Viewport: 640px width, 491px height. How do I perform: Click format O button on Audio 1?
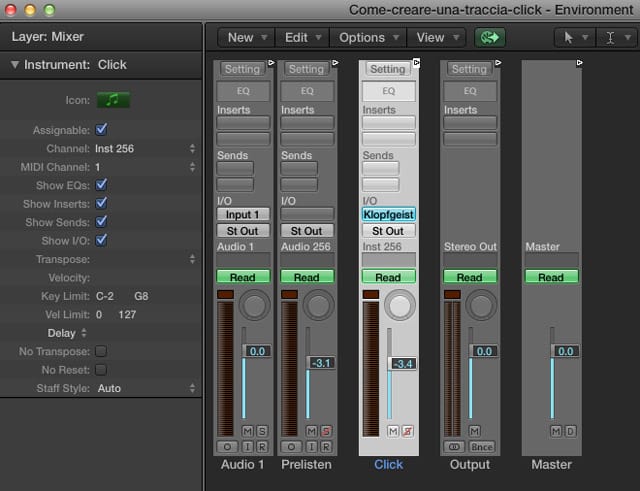click(227, 447)
